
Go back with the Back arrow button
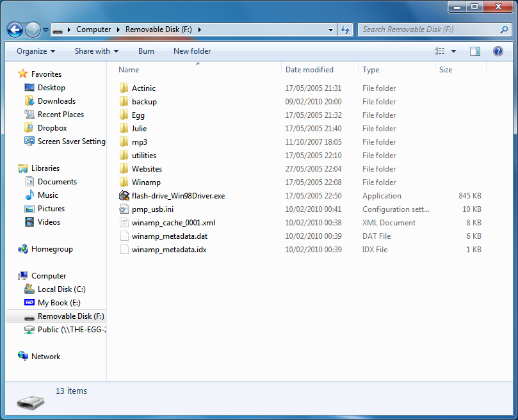(x=15, y=29)
